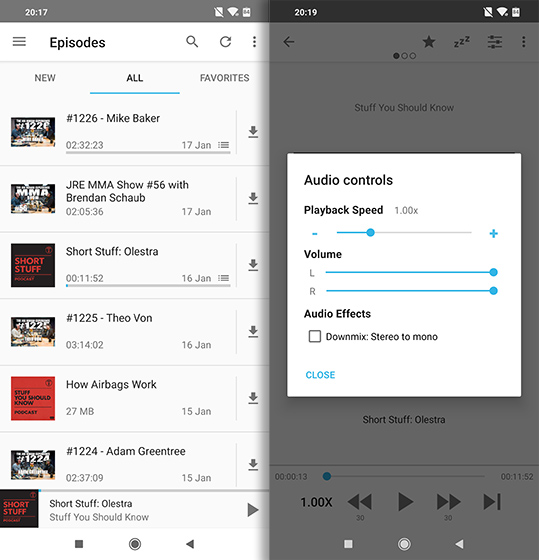The width and height of the screenshot is (539, 560).
Task: Seek using the player progress bar
Action: (404, 476)
